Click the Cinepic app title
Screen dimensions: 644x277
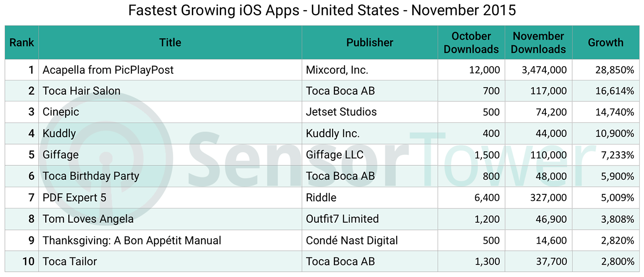click(60, 112)
